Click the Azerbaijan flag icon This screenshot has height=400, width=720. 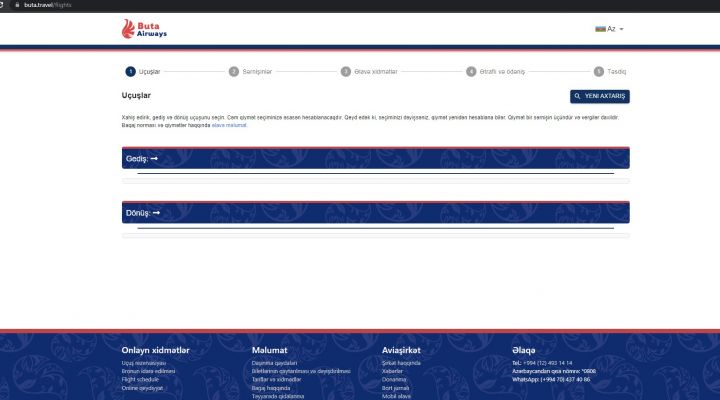coord(600,29)
